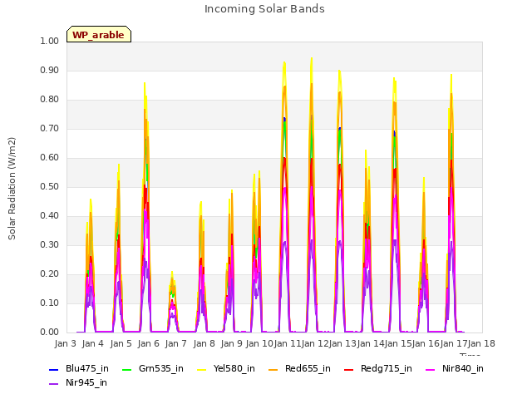Select the Grn535_in legend entry
The image size is (532, 399).
(x=153, y=368)
